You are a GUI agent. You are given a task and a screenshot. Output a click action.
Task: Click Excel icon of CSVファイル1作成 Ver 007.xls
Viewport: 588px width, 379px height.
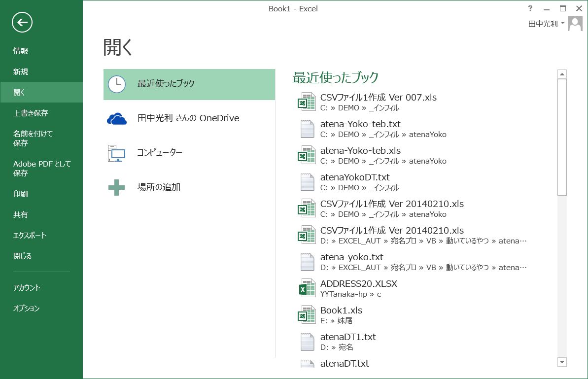(x=307, y=102)
